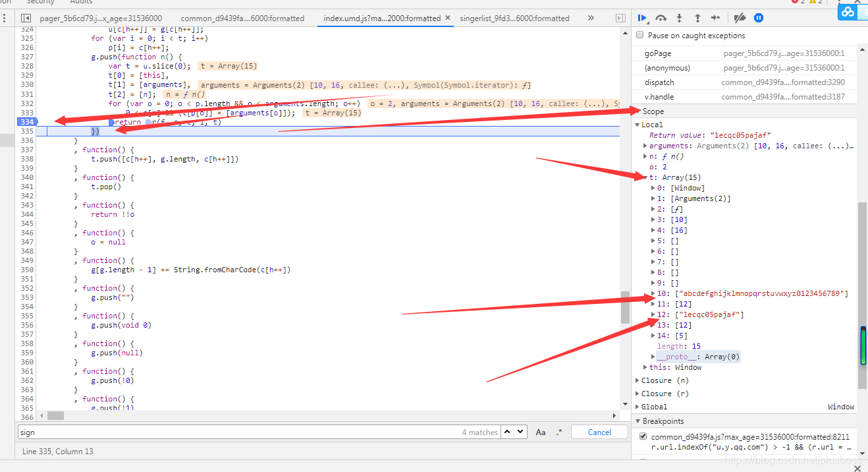This screenshot has width=868, height=472.
Task: Hide the debugger sidebar toggle icon
Action: (x=620, y=18)
